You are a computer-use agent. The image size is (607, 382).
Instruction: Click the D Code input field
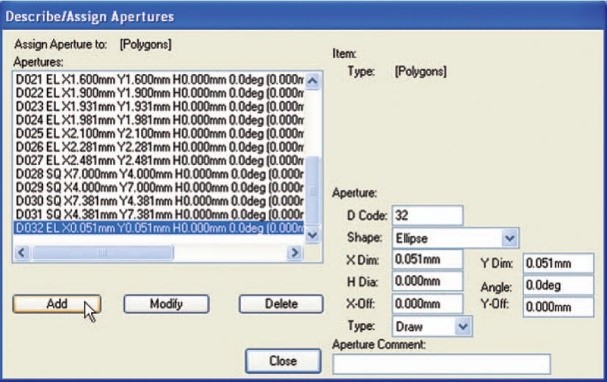[x=427, y=216]
